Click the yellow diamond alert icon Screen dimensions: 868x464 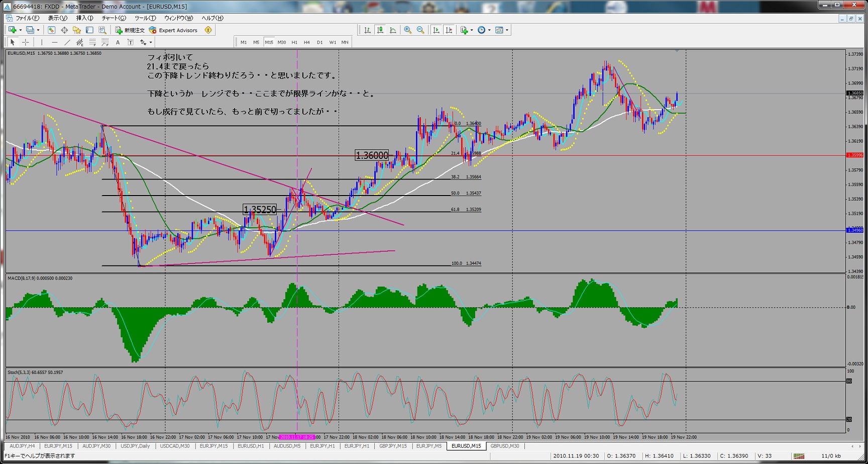(208, 30)
